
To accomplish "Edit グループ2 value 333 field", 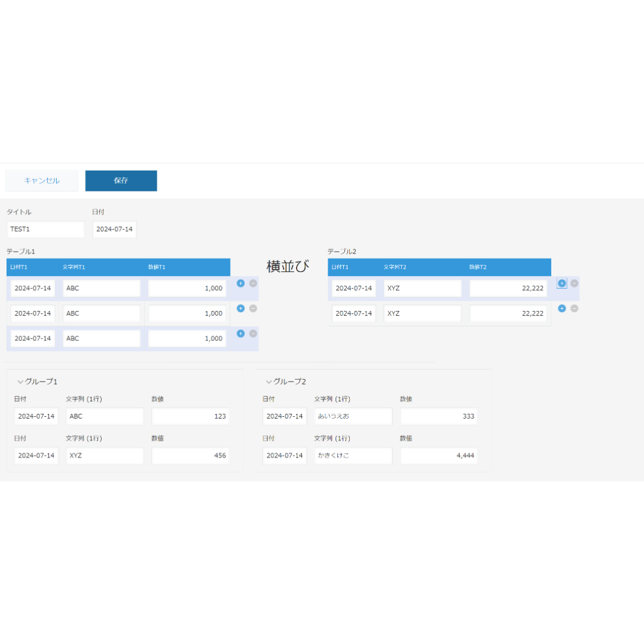I will click(x=439, y=416).
